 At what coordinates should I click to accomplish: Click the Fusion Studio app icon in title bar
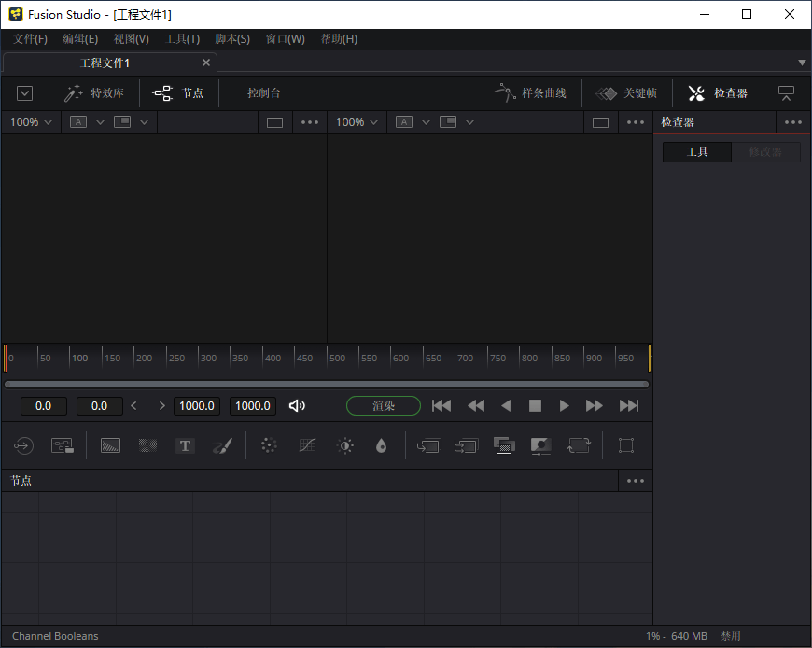click(x=16, y=14)
